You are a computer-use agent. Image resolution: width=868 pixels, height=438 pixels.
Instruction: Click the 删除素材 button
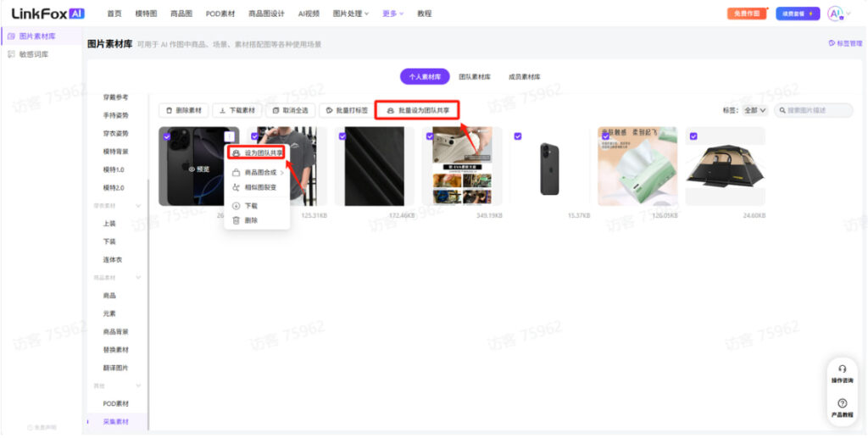[x=183, y=110]
